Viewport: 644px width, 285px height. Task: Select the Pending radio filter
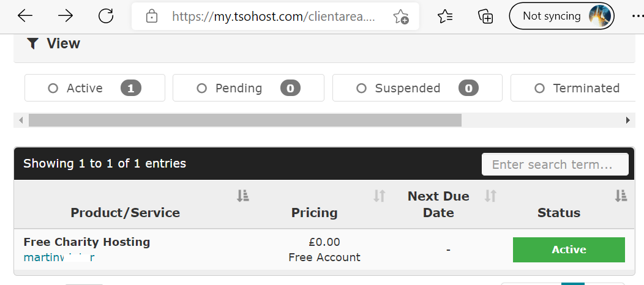pos(201,88)
